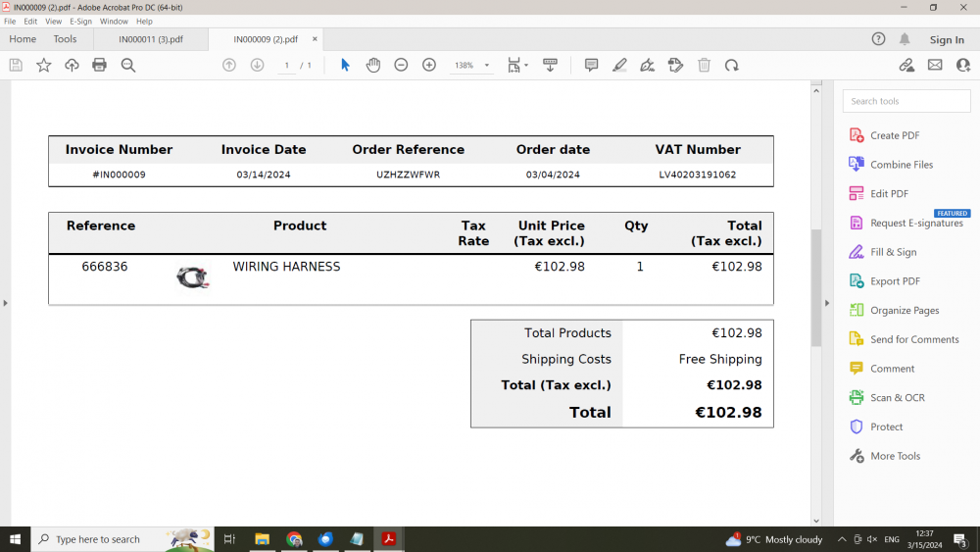Collapse the right tools pane arrow
Viewport: 980px width, 552px height.
tap(827, 303)
